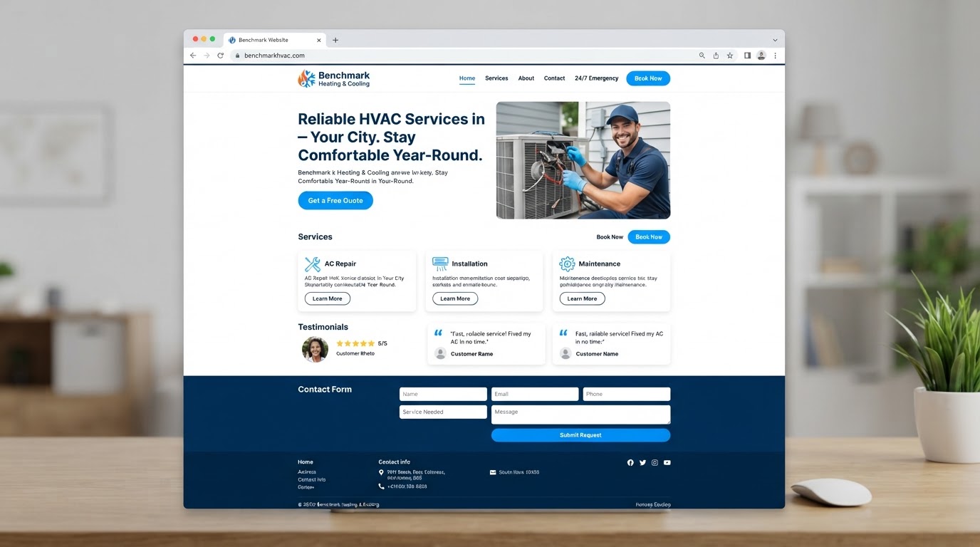Open the Twitter footer icon

tap(642, 463)
